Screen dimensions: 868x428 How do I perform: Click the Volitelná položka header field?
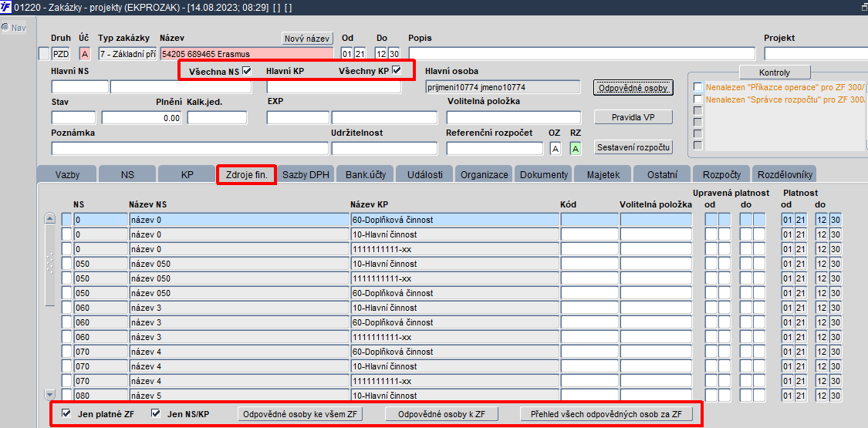point(514,118)
